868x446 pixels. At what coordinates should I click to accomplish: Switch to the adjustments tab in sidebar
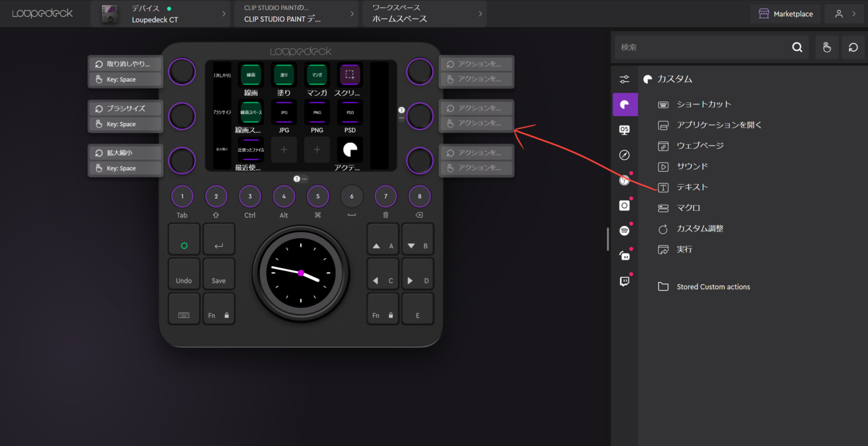point(624,79)
